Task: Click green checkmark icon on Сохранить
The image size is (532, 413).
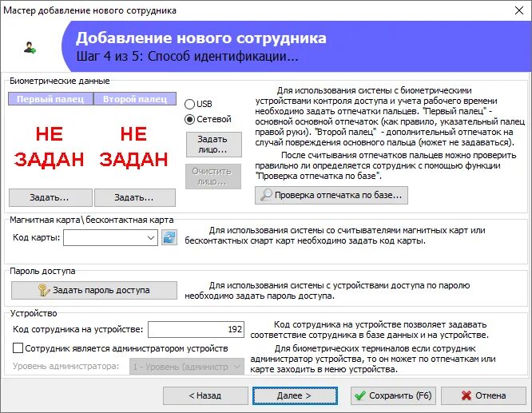Action: point(360,395)
